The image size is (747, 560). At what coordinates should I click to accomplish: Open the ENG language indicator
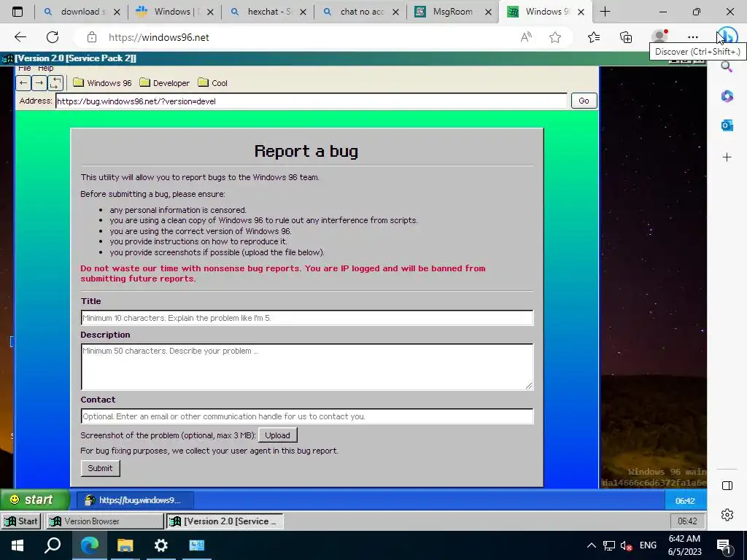pyautogui.click(x=648, y=545)
